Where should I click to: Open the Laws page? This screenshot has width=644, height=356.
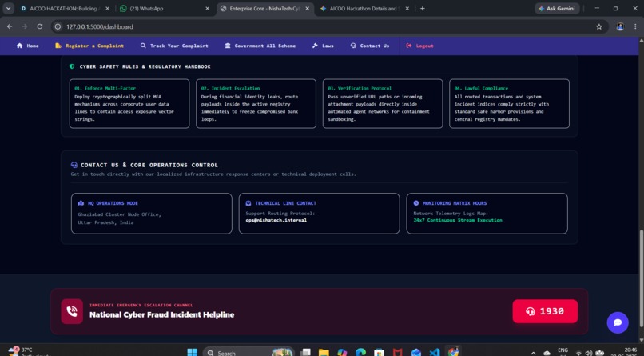323,46
